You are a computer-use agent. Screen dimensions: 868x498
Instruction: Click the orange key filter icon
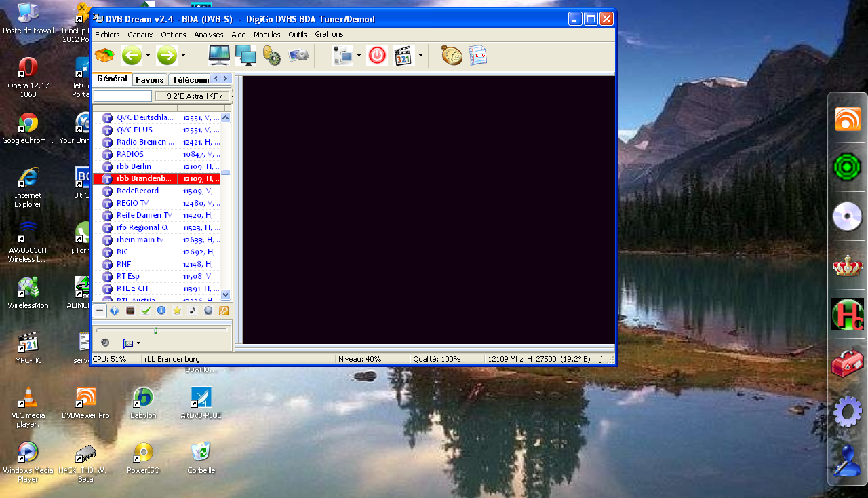(x=223, y=311)
